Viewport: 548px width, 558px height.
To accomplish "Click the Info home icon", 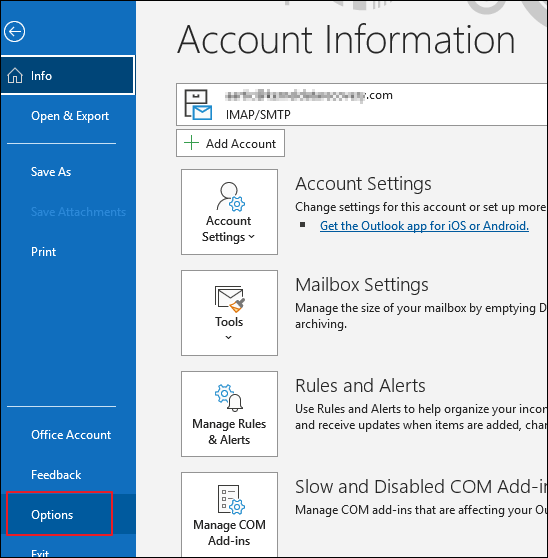I will [x=15, y=75].
